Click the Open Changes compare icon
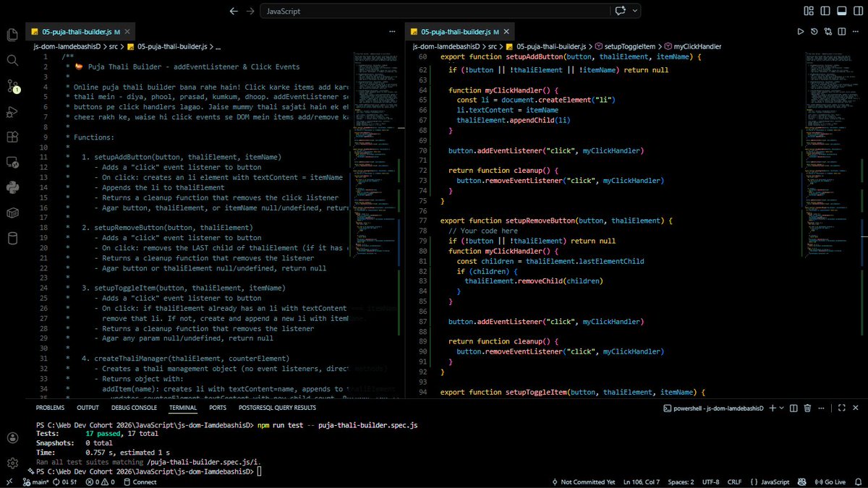868x488 pixels. 829,32
